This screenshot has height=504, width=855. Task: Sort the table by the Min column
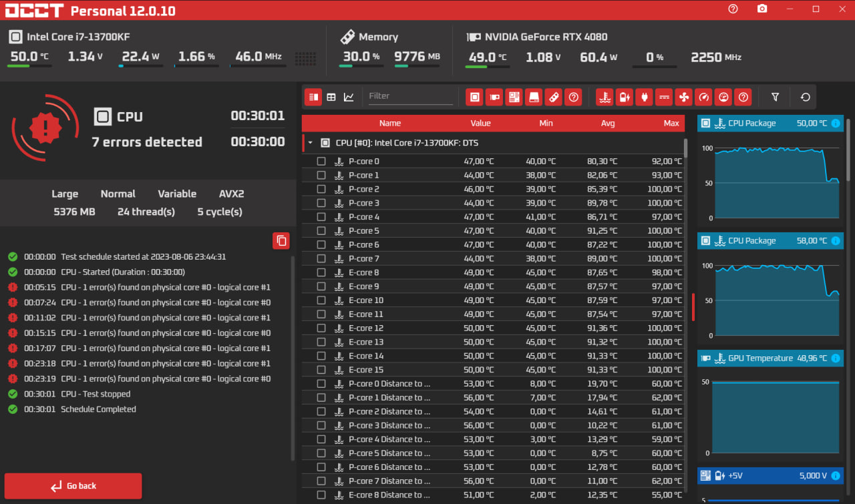(546, 123)
